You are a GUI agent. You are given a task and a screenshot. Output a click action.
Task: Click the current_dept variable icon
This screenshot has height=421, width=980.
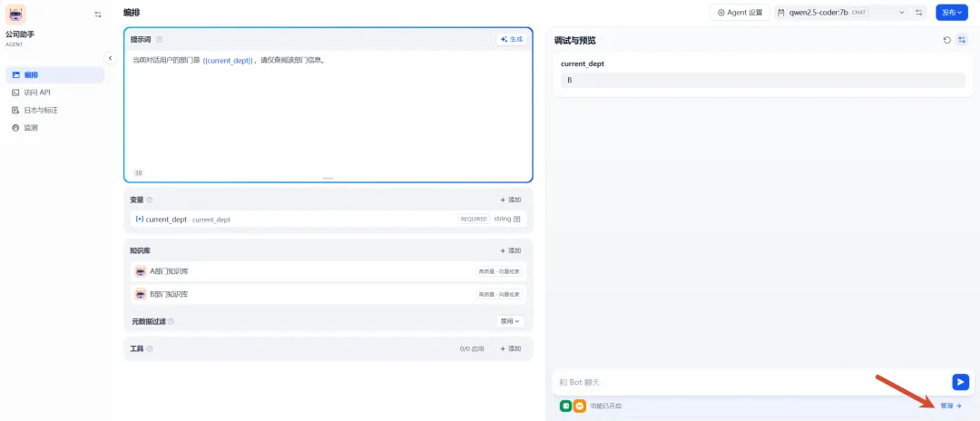click(x=140, y=220)
